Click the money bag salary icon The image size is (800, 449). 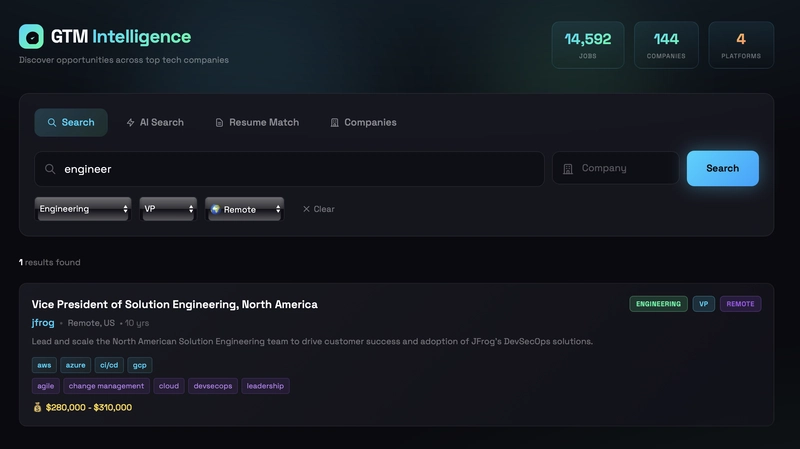(x=37, y=408)
